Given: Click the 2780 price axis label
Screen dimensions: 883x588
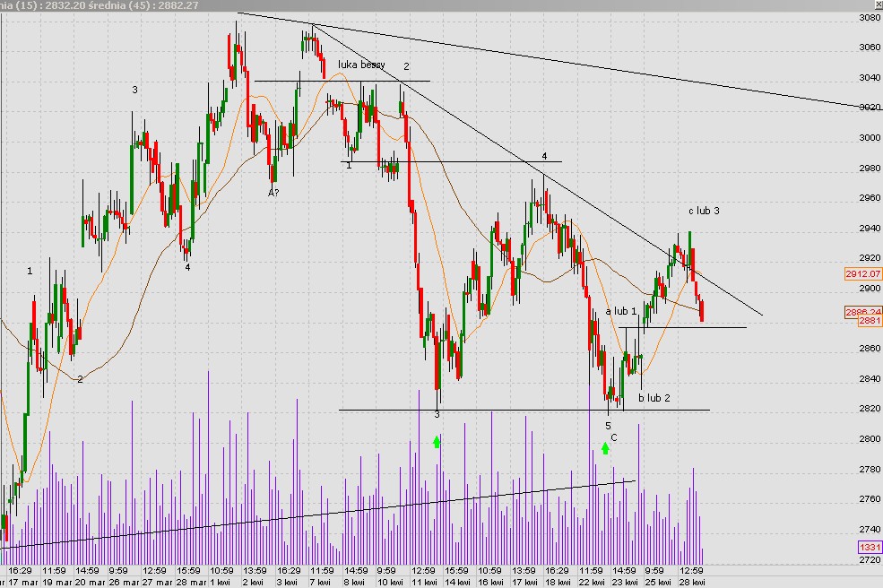Looking at the screenshot, I should (x=870, y=469).
